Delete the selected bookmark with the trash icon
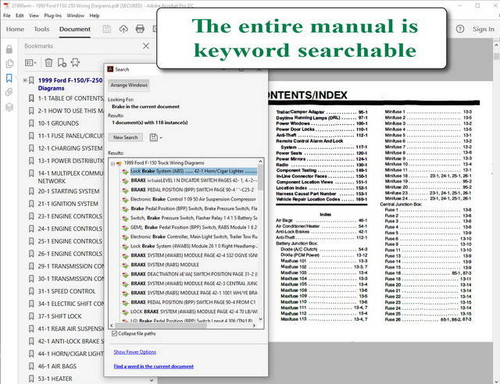 coord(49,62)
